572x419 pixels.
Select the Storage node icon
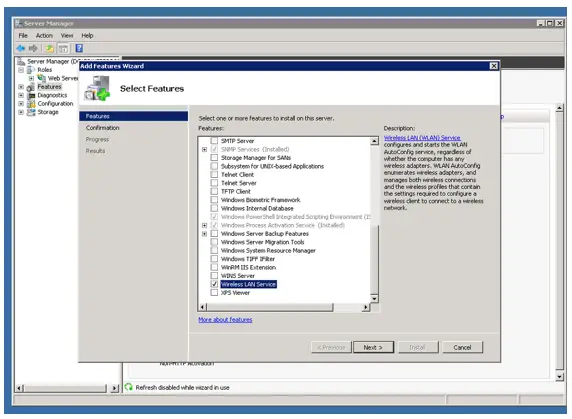click(31, 112)
